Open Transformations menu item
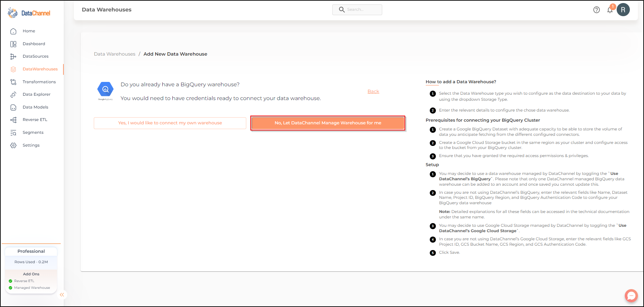 [x=39, y=82]
